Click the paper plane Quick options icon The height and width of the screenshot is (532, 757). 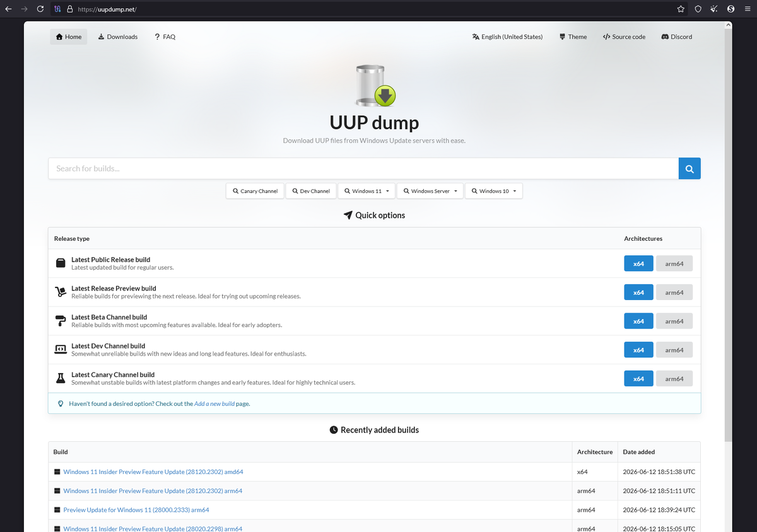pyautogui.click(x=348, y=216)
